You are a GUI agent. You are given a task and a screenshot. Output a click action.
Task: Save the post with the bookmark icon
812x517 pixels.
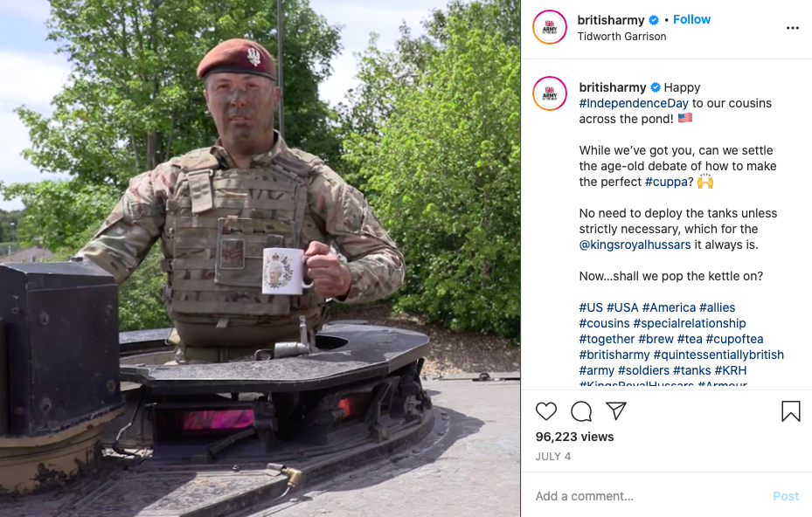click(x=791, y=411)
